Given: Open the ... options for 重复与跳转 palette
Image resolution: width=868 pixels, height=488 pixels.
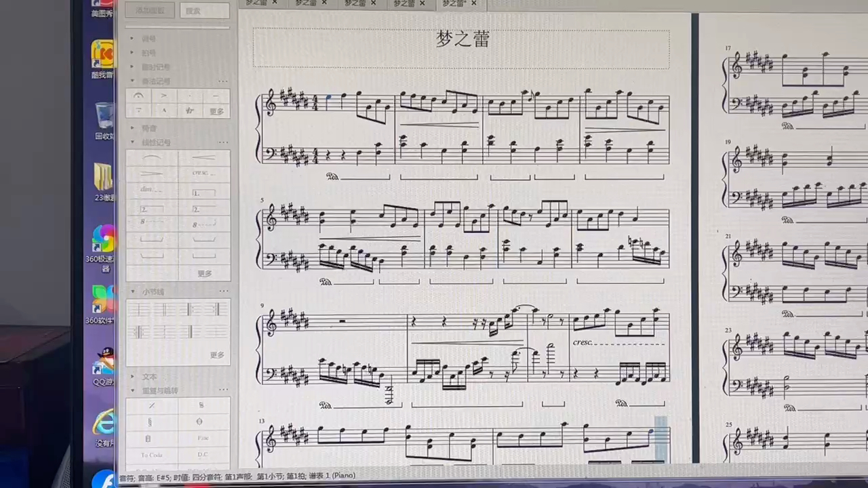Looking at the screenshot, I should 222,391.
